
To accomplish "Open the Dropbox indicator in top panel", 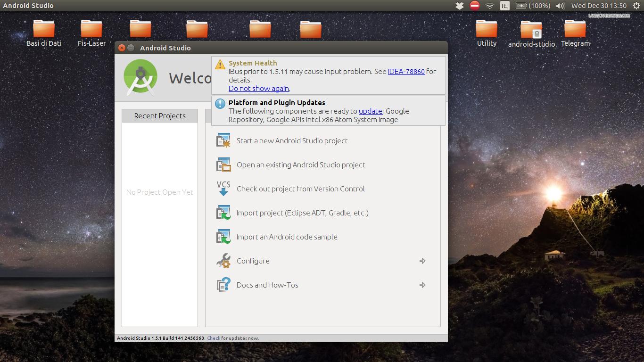I will (x=460, y=6).
